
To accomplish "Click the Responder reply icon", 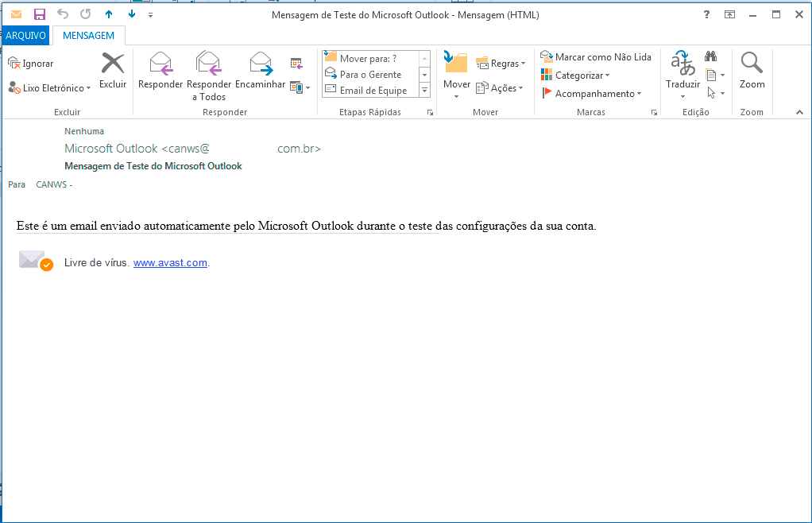I will tap(160, 71).
